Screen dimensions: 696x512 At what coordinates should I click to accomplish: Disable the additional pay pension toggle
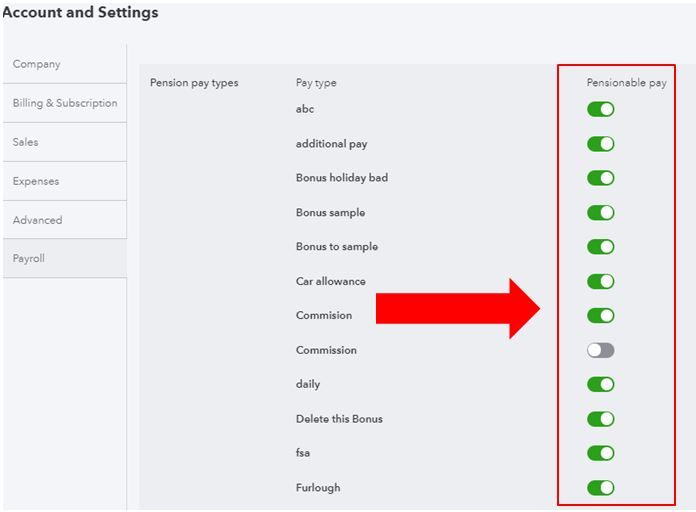[x=601, y=144]
